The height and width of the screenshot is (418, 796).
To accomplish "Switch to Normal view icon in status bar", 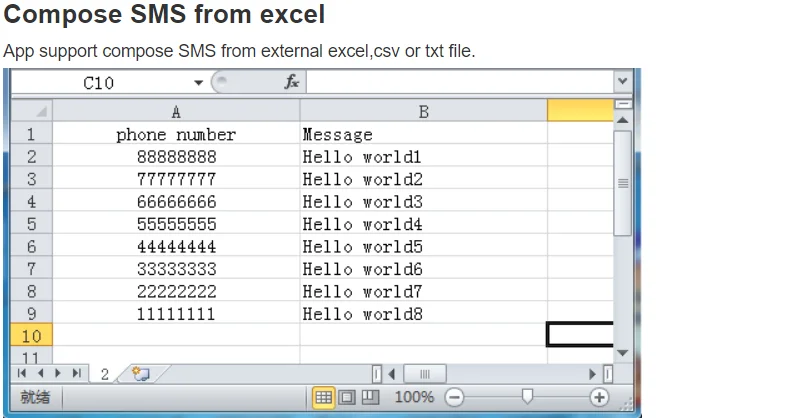I will point(323,397).
